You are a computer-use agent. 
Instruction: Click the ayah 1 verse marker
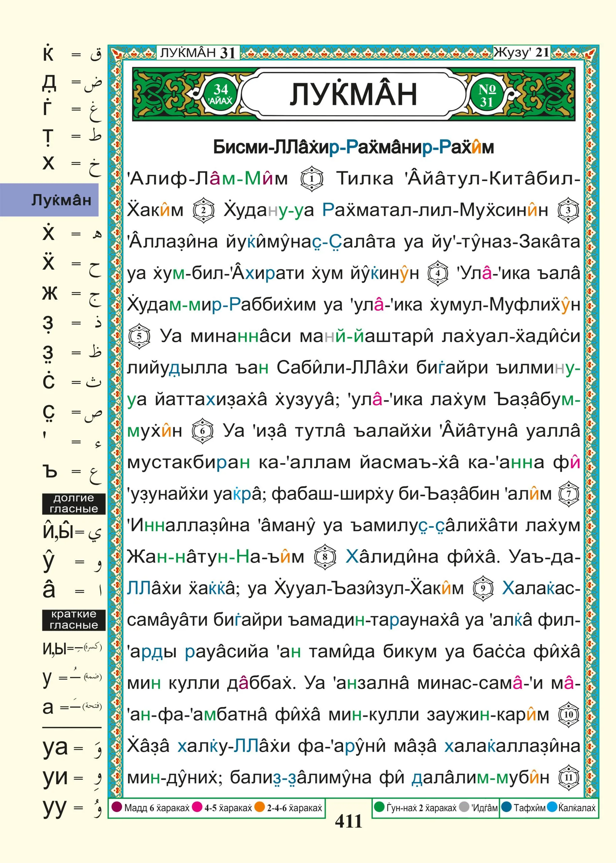pos(311,179)
